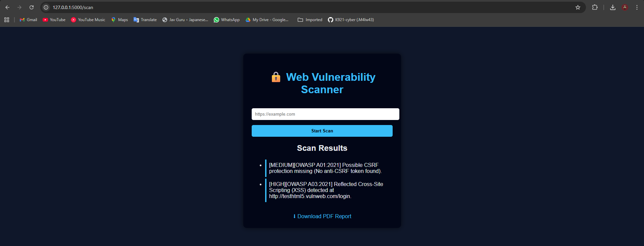Click the Start Scan button
The width and height of the screenshot is (644, 246).
point(322,131)
